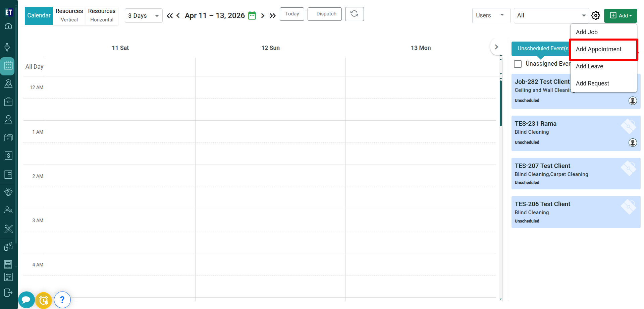Select Add Appointment from the menu
Screen dimensions: 644x309
(x=599, y=49)
